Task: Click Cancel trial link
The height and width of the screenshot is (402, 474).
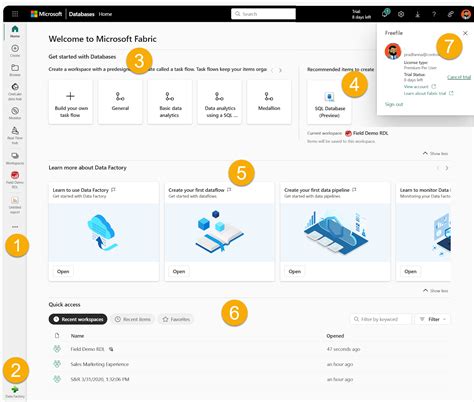Action: pos(459,77)
